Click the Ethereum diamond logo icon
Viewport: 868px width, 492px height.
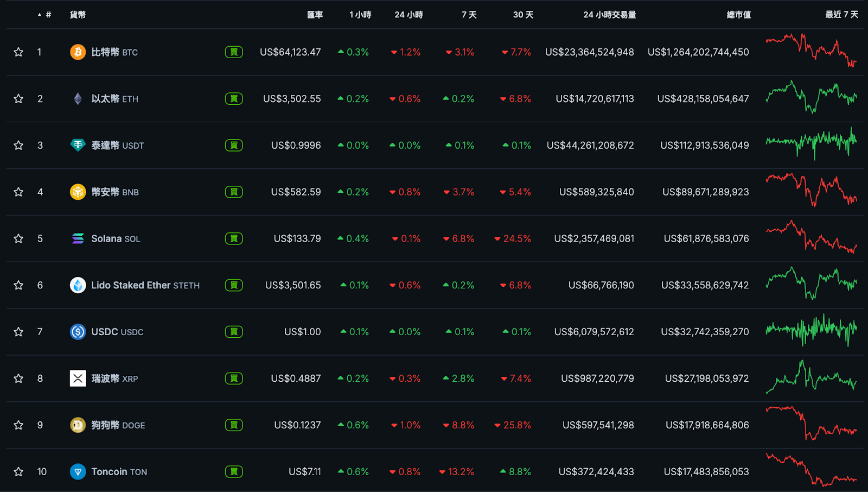78,99
